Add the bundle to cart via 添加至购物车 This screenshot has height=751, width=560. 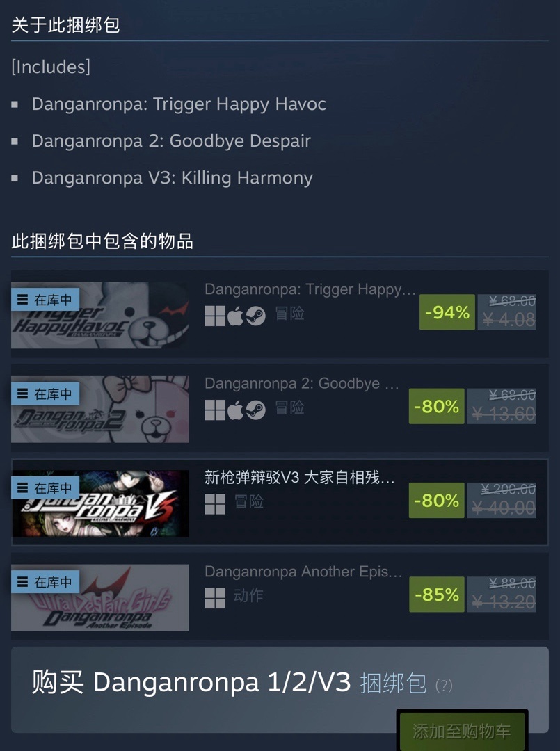point(462,731)
